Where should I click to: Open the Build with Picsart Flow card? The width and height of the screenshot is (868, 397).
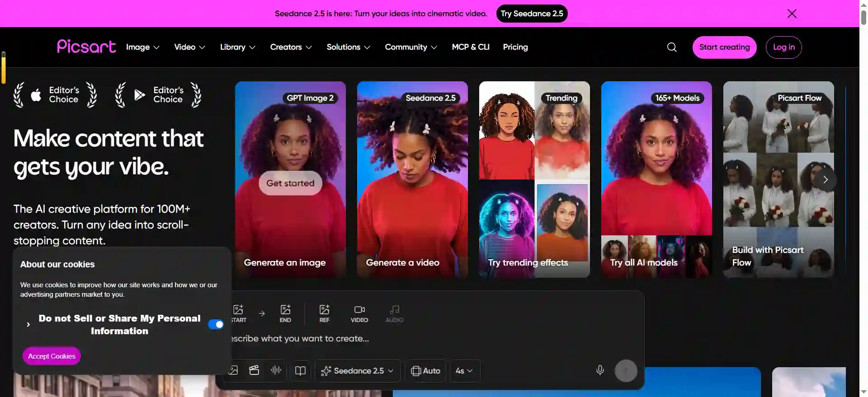point(778,179)
